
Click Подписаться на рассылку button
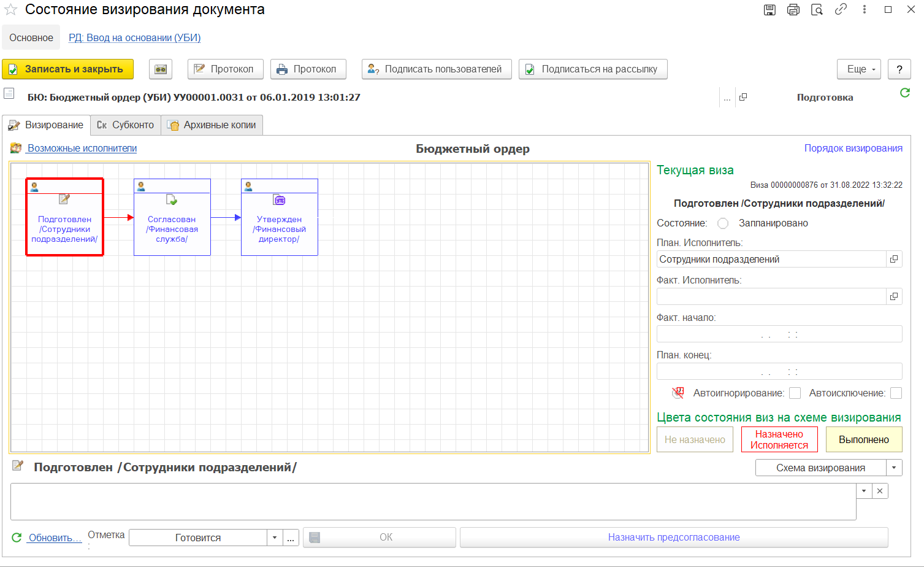pos(593,69)
